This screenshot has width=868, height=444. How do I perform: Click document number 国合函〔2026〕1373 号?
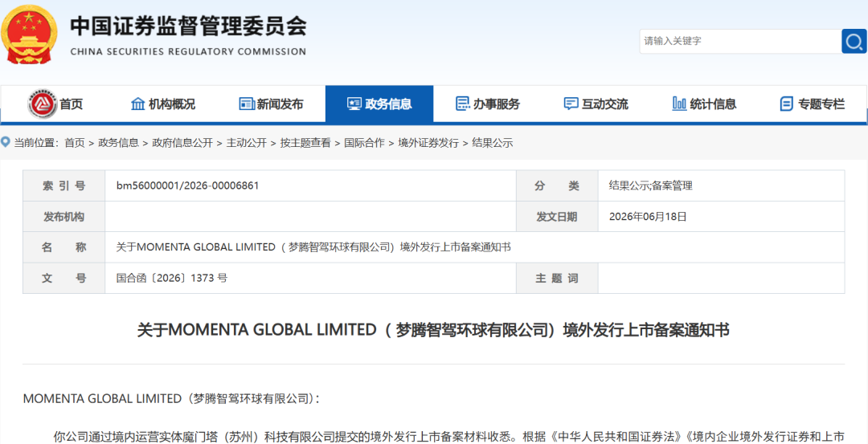(172, 278)
